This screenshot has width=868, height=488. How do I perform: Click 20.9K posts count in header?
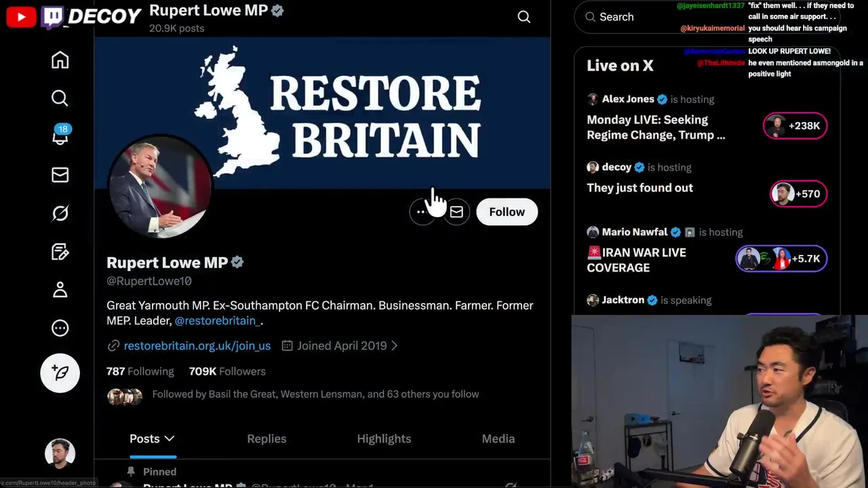[x=176, y=28]
